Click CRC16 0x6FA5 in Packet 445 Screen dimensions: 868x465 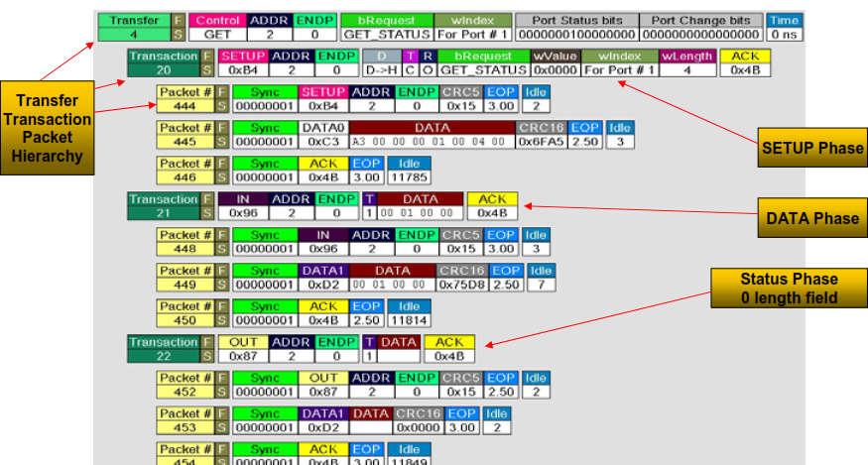[542, 135]
